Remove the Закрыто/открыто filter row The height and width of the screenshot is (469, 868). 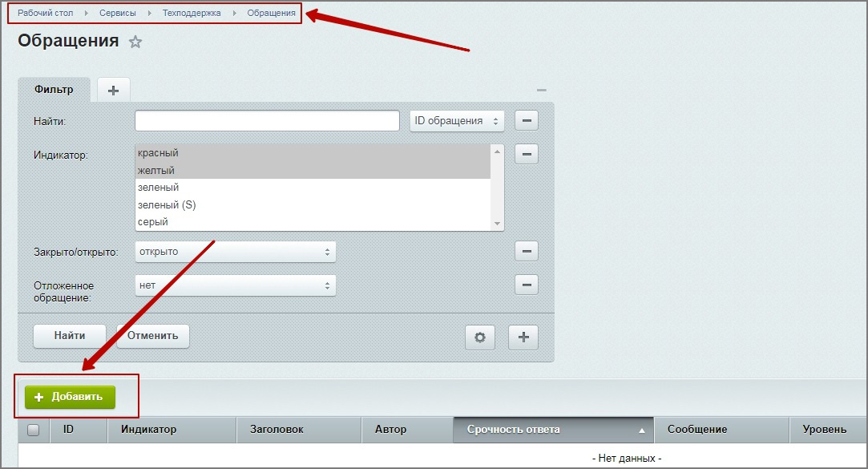coord(526,252)
